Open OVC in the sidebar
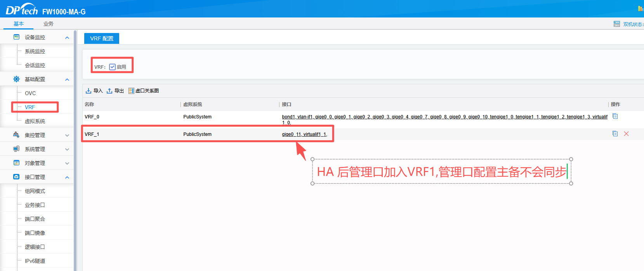 (x=30, y=93)
